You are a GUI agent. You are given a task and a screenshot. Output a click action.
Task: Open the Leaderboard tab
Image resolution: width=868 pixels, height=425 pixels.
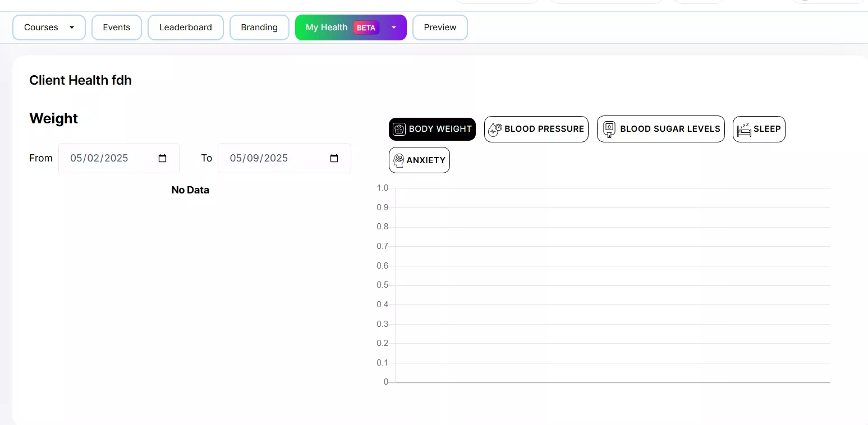[186, 27]
